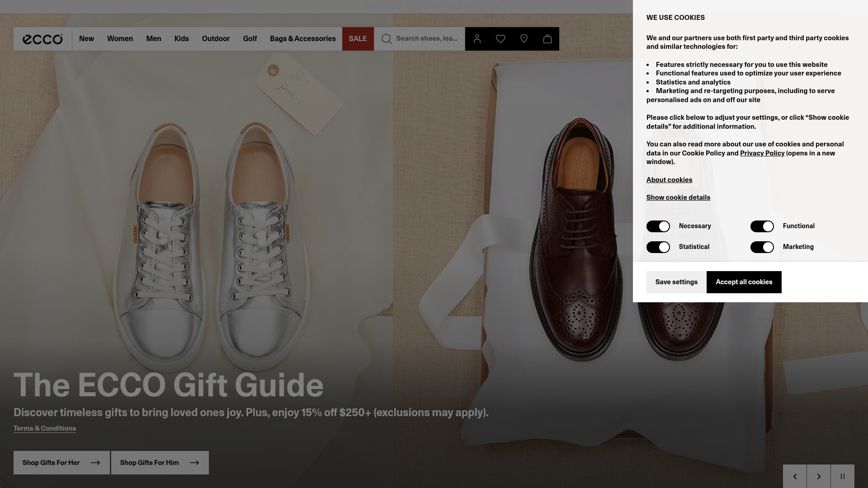Screen dimensions: 868x488
Task: Open the Kids menu
Action: tap(182, 39)
